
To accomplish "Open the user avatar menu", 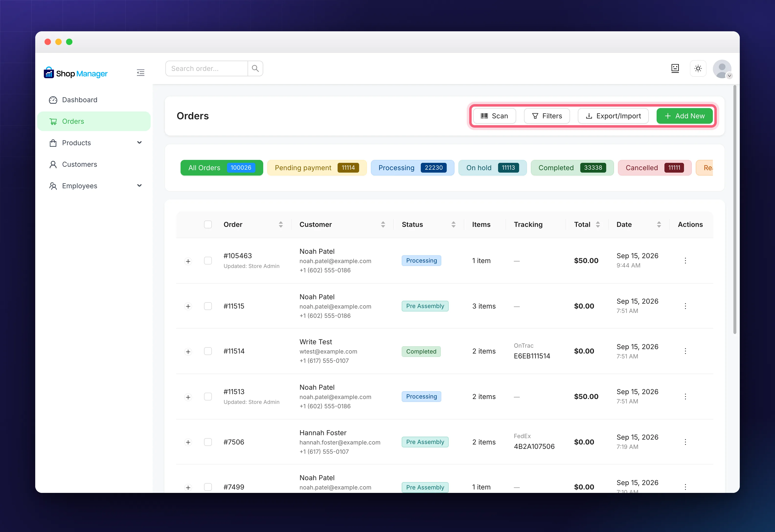I will (x=722, y=69).
